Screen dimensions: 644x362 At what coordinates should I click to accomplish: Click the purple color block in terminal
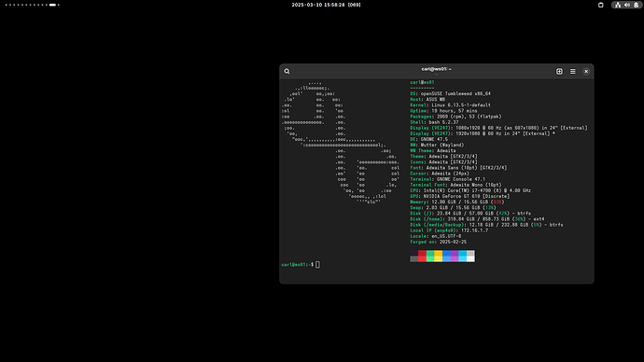[x=455, y=257]
